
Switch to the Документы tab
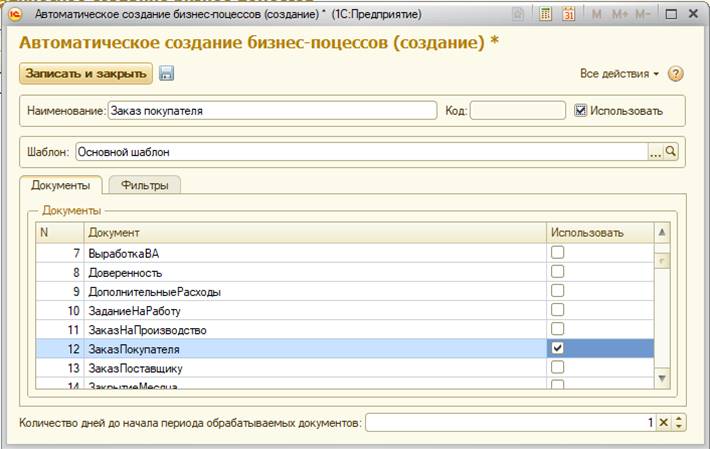coord(61,185)
